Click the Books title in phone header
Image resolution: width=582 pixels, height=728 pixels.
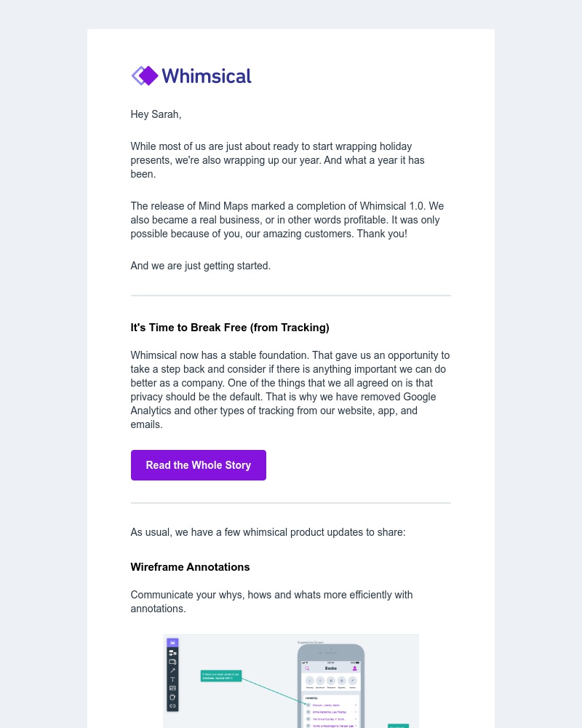[331, 668]
